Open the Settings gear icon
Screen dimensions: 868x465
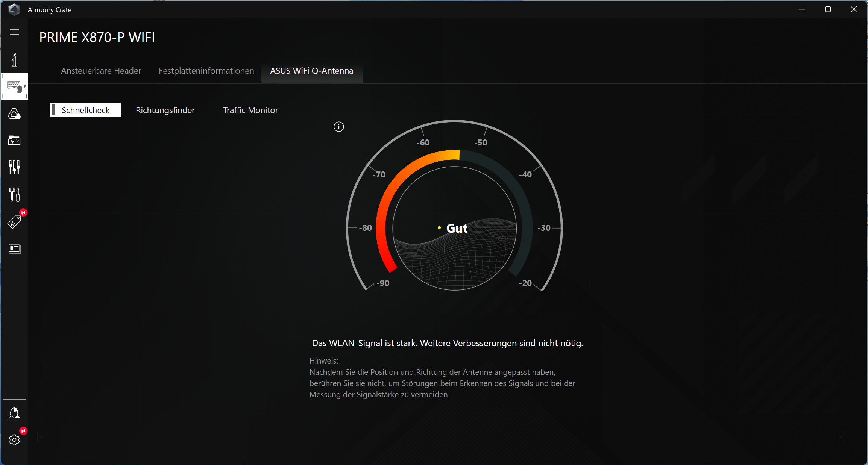14,439
